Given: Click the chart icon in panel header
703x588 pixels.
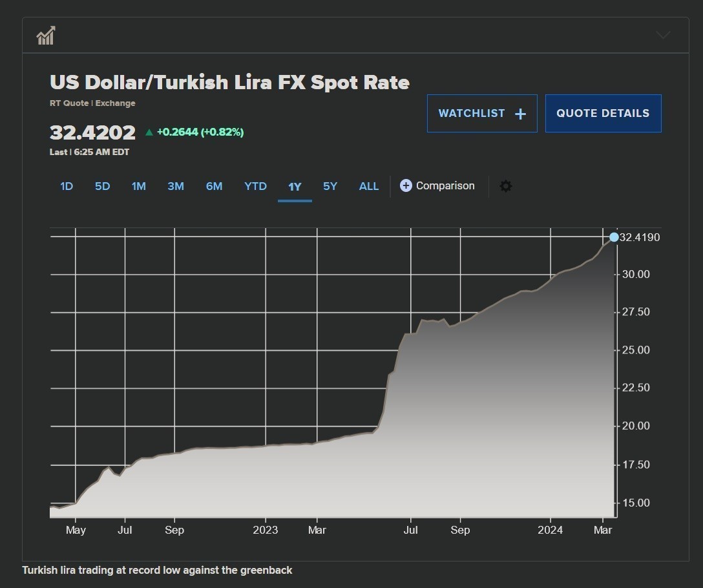Looking at the screenshot, I should (x=46, y=36).
